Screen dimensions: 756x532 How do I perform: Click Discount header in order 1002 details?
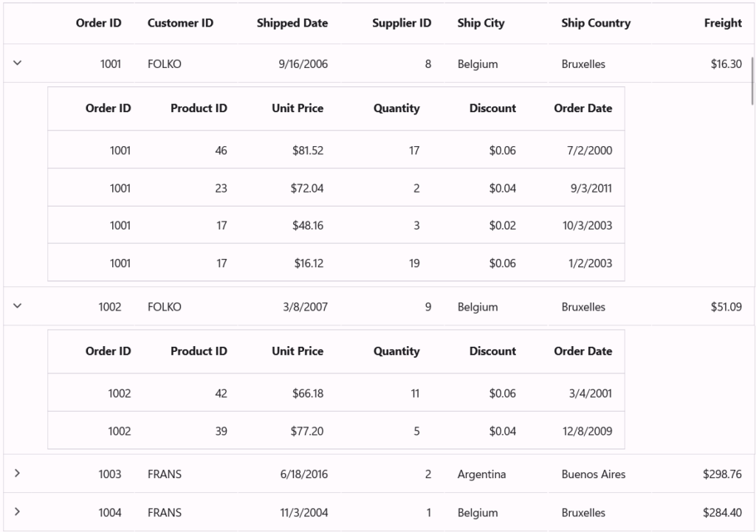(492, 351)
